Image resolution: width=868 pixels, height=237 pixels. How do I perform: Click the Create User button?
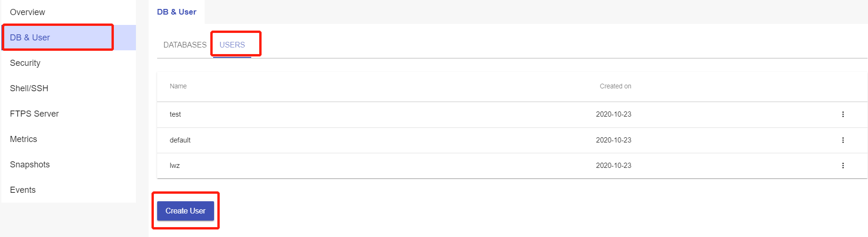point(185,211)
